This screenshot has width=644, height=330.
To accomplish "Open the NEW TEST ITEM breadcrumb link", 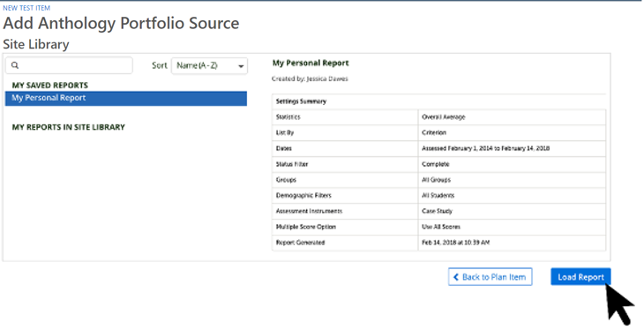I will point(26,8).
